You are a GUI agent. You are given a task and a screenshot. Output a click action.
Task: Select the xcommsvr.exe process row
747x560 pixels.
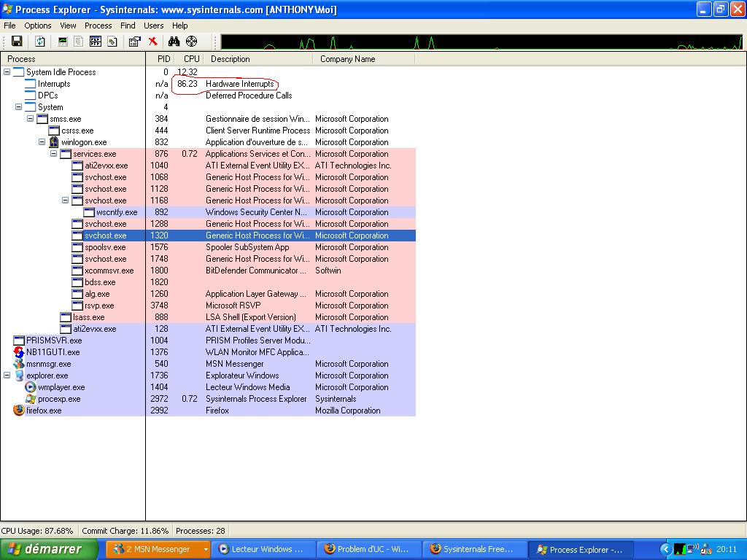[208, 271]
